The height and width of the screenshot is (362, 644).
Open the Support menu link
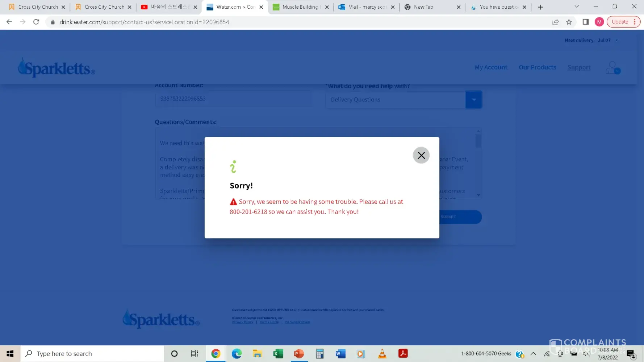point(579,67)
